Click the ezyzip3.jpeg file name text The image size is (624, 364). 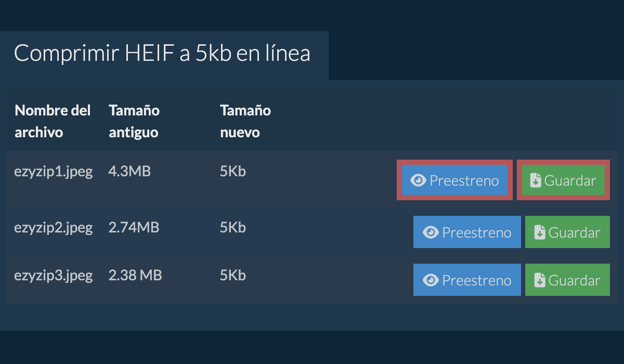(x=53, y=275)
